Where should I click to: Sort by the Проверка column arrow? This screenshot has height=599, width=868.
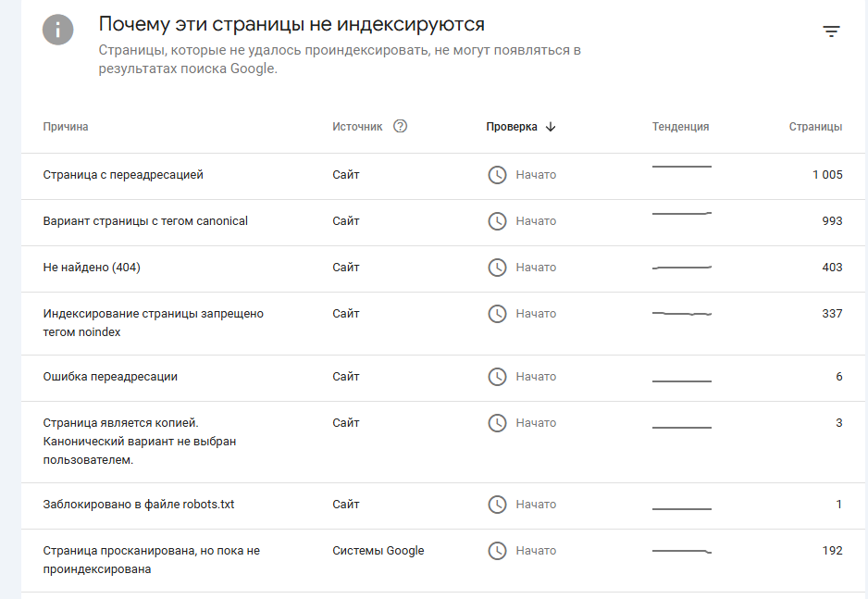click(x=551, y=127)
